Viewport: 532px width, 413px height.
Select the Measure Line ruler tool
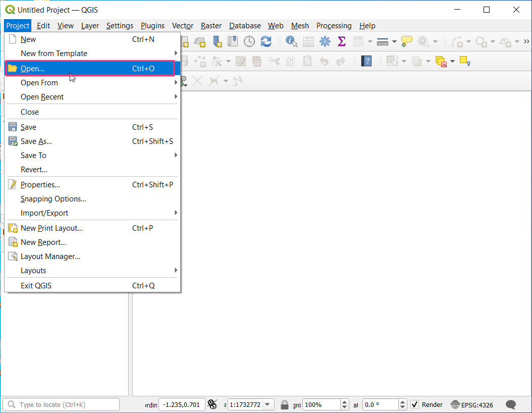(x=383, y=41)
